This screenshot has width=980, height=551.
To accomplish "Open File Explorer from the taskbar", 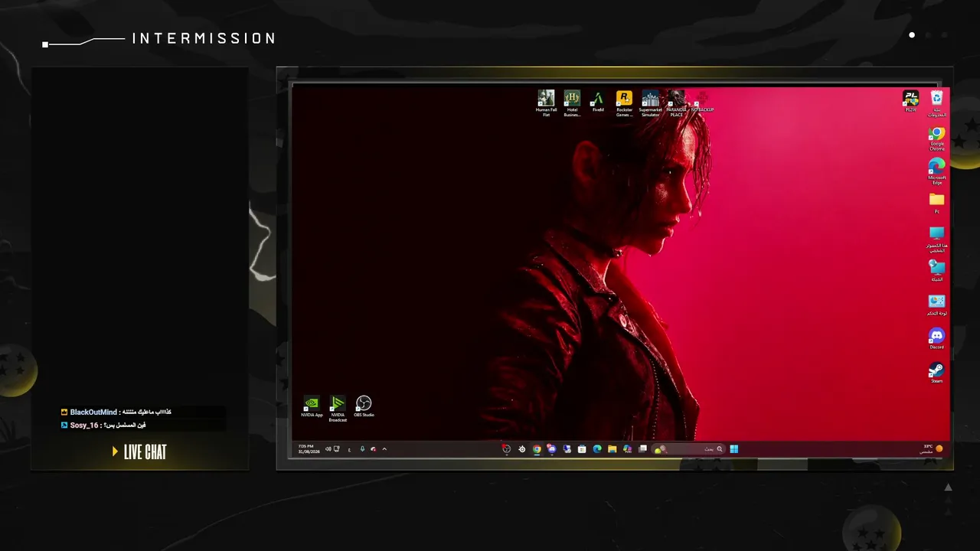I will (612, 449).
